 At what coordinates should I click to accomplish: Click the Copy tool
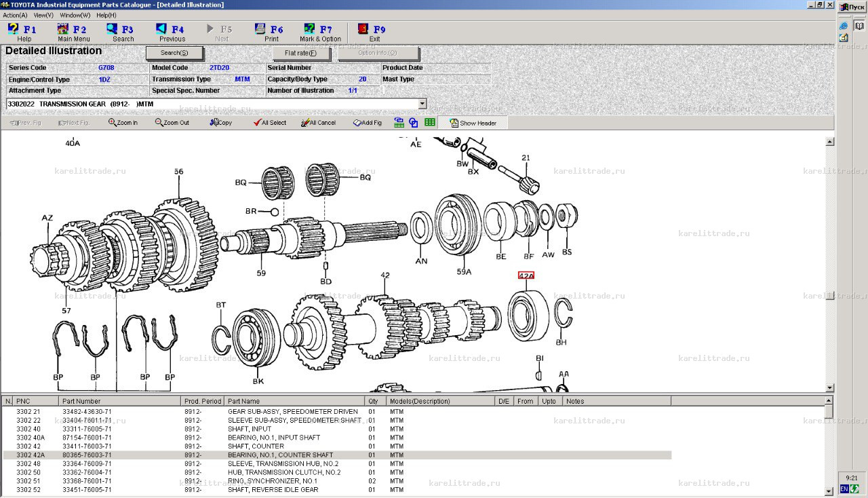(221, 123)
